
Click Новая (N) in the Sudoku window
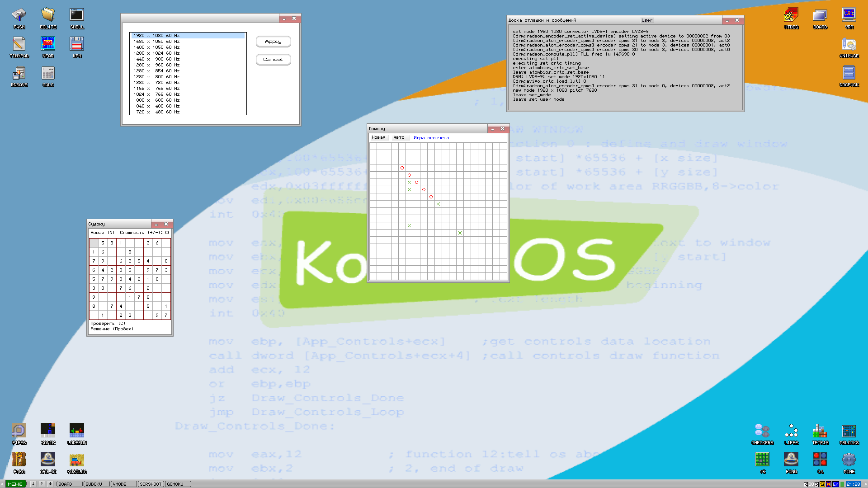(102, 233)
